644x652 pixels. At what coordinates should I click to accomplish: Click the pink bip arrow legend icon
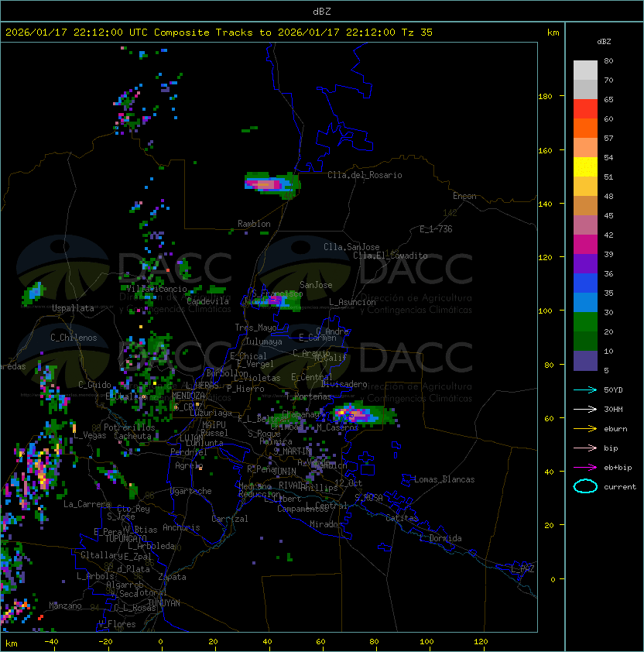point(585,448)
